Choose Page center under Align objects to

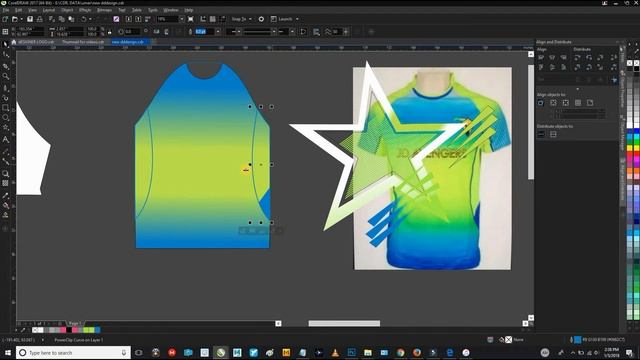point(566,103)
